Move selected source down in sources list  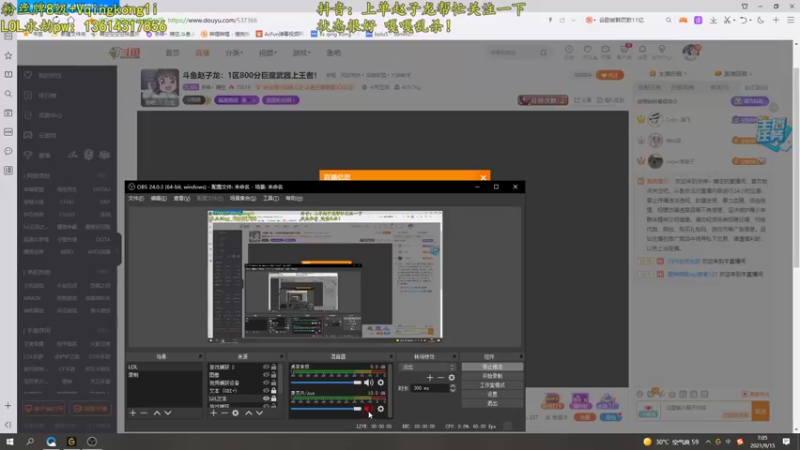point(259,413)
